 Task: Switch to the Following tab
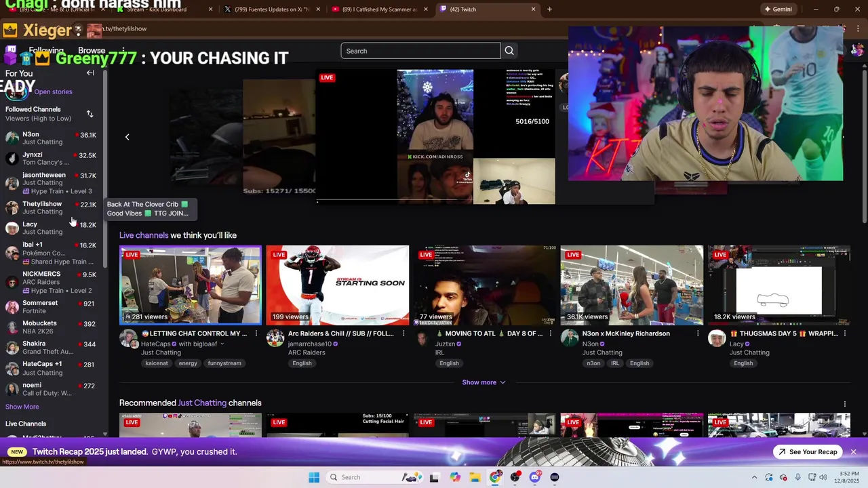[46, 51]
